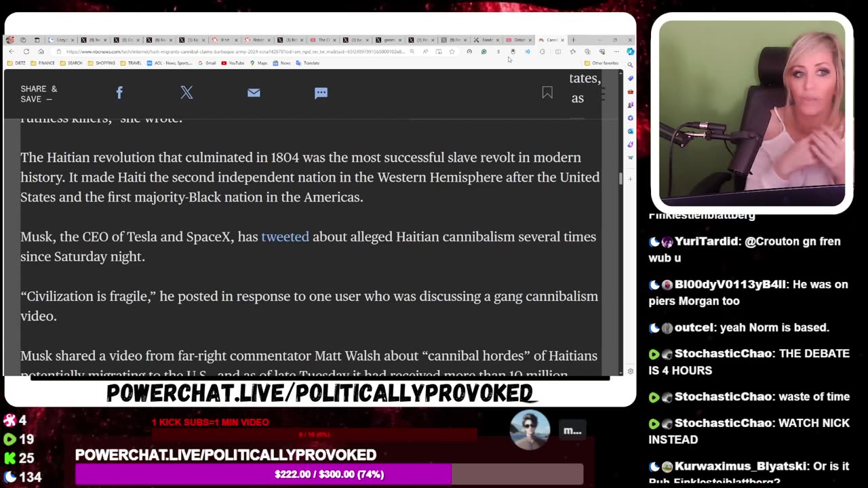Viewport: 868px width, 488px height.
Task: Open the workspaces icon beside profile avatar
Action: click(x=23, y=40)
